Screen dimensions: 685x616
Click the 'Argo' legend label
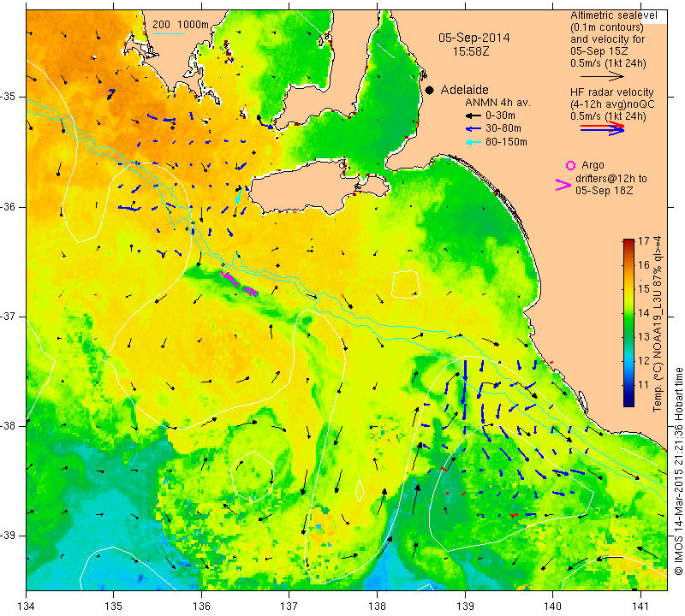coord(593,165)
